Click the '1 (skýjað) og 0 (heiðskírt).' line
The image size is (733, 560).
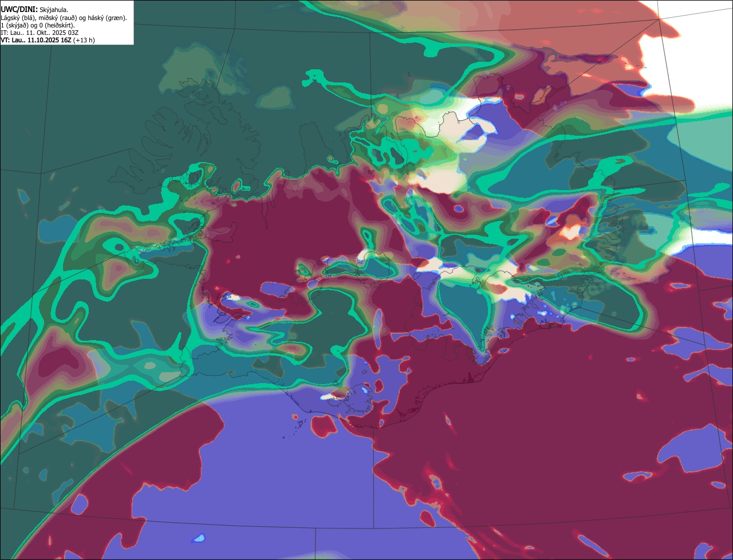37,25
